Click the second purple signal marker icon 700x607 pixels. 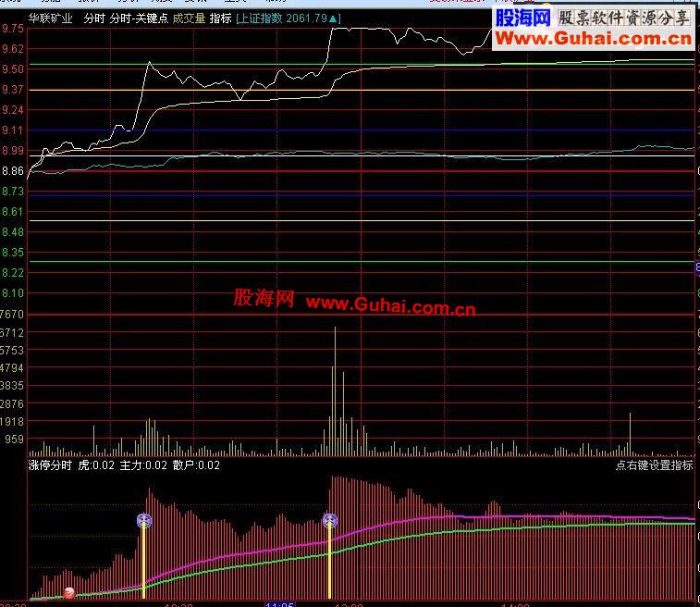pyautogui.click(x=330, y=520)
